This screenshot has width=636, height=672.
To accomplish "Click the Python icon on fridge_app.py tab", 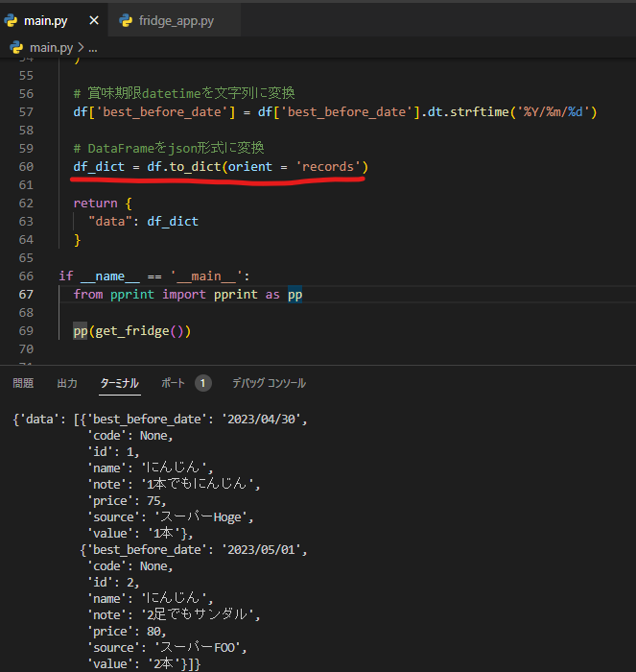I will pyautogui.click(x=125, y=19).
